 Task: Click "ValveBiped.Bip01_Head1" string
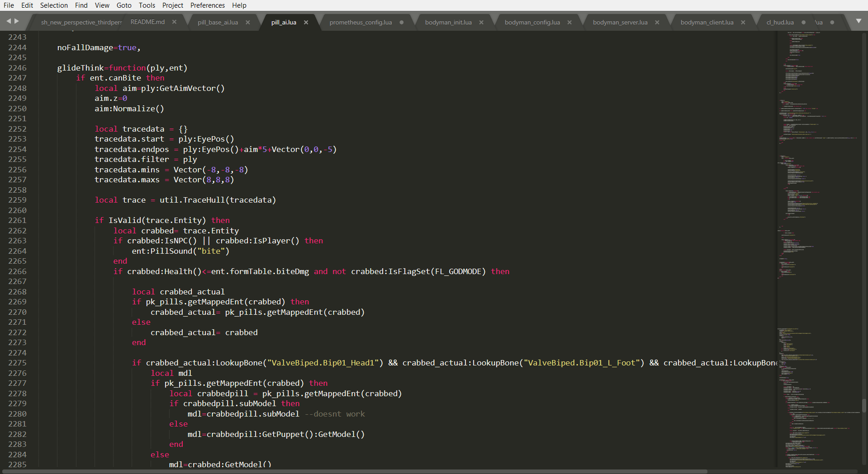323,363
